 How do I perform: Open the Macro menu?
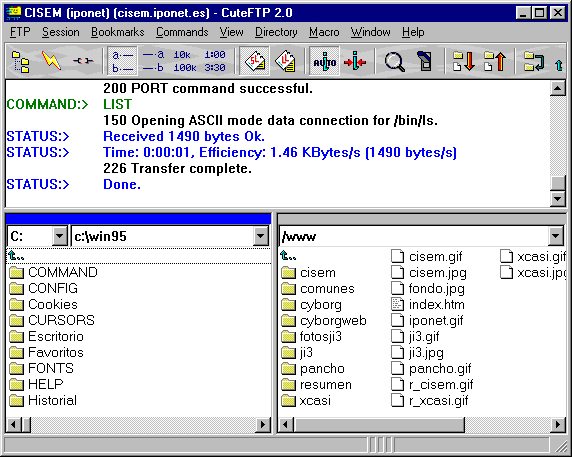click(x=324, y=32)
